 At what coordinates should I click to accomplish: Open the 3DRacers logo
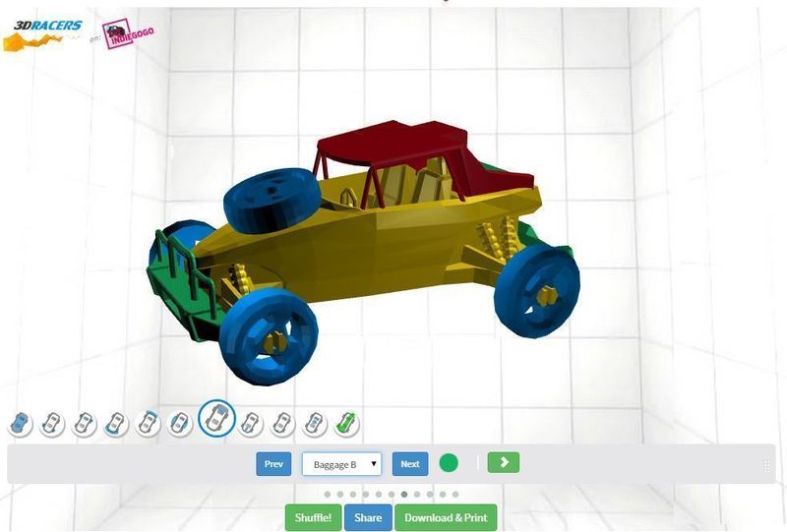(42, 34)
